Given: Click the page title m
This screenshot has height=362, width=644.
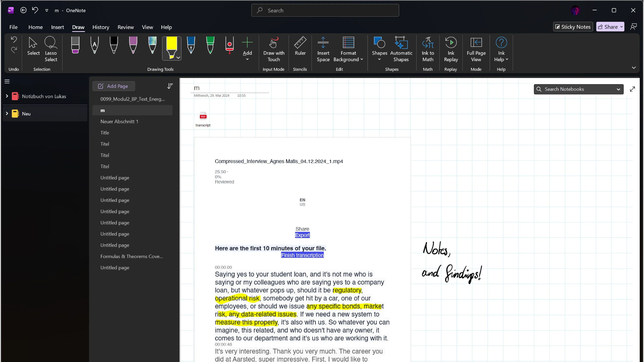Looking at the screenshot, I should [x=197, y=88].
